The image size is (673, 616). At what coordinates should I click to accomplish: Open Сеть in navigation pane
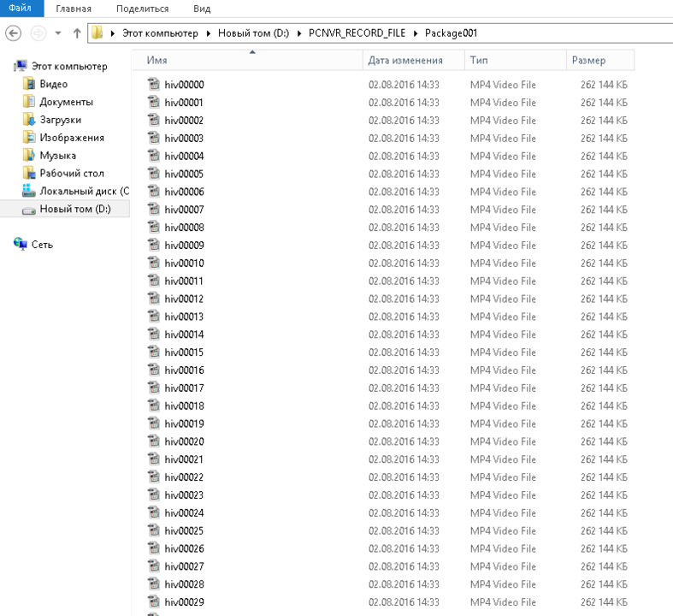pyautogui.click(x=42, y=245)
